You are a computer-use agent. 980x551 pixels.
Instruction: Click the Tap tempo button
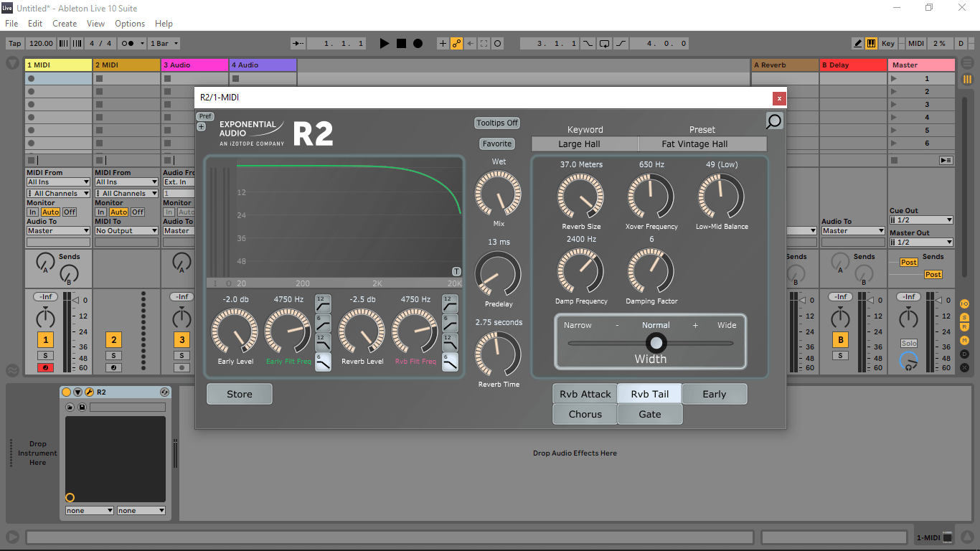pos(15,44)
